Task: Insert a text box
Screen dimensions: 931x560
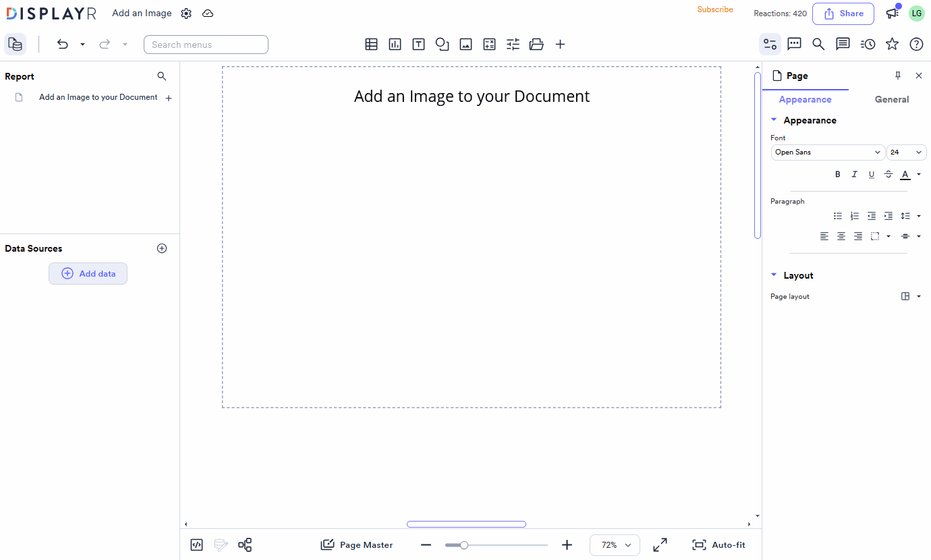Action: (418, 44)
